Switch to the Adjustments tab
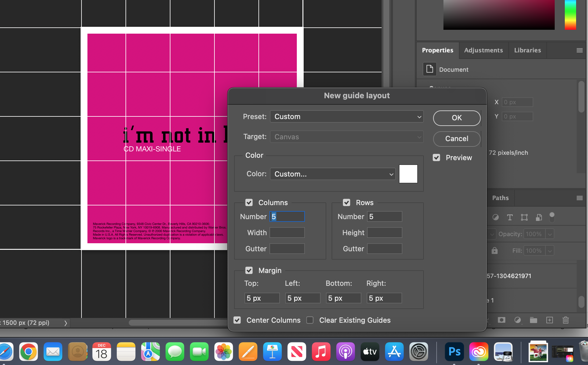This screenshot has height=365, width=588. point(484,50)
